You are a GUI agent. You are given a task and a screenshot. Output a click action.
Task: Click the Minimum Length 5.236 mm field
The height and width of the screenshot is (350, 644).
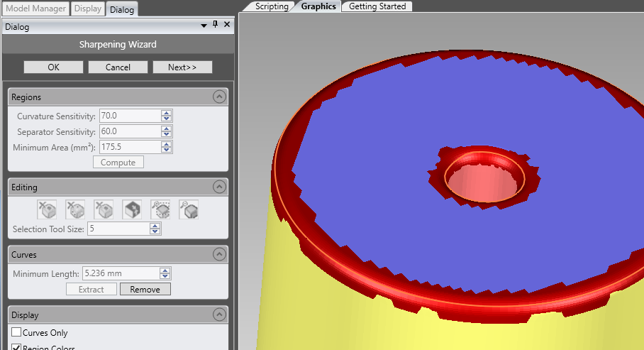[121, 273]
